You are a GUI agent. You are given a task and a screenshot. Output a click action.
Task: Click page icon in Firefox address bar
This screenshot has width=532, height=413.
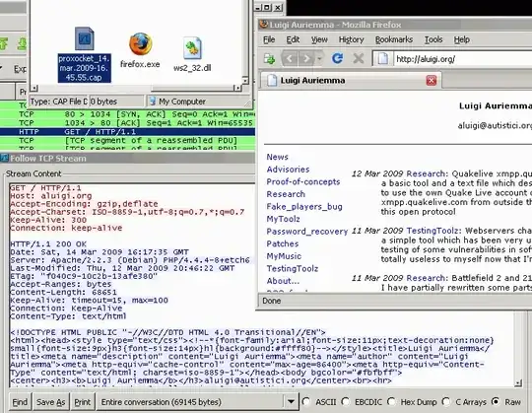coord(383,59)
